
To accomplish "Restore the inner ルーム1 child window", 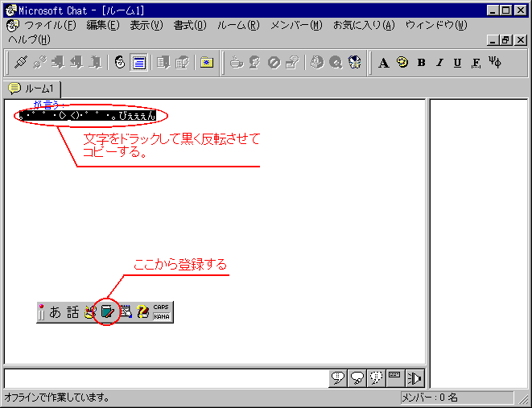I will tap(506, 40).
